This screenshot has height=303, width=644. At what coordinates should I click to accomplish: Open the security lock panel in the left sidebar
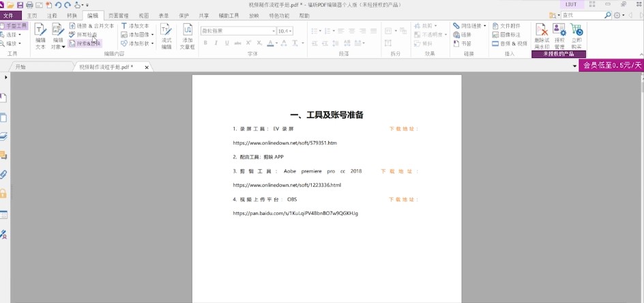[x=3, y=193]
